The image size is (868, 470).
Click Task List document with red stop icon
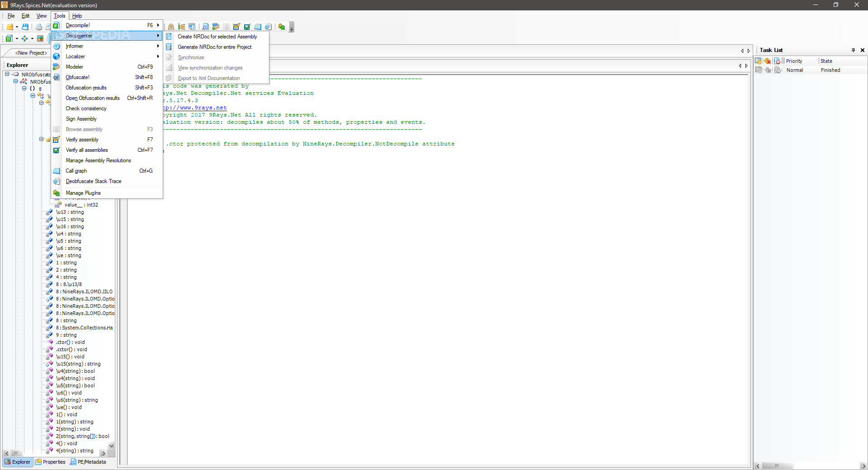tap(777, 61)
